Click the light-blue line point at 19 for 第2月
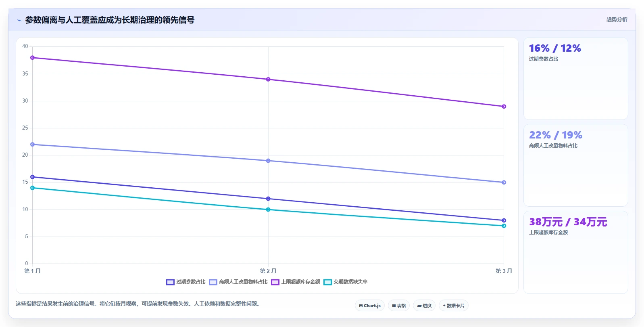 tap(268, 161)
